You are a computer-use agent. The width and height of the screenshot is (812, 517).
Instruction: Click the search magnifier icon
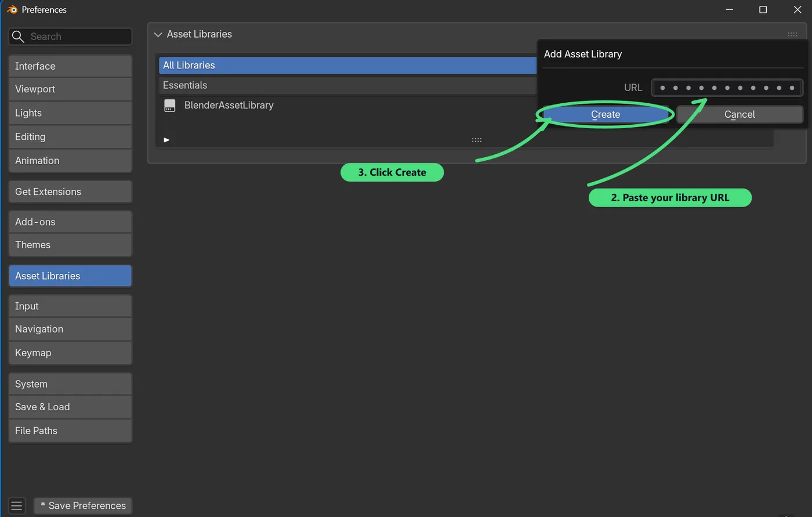(18, 37)
